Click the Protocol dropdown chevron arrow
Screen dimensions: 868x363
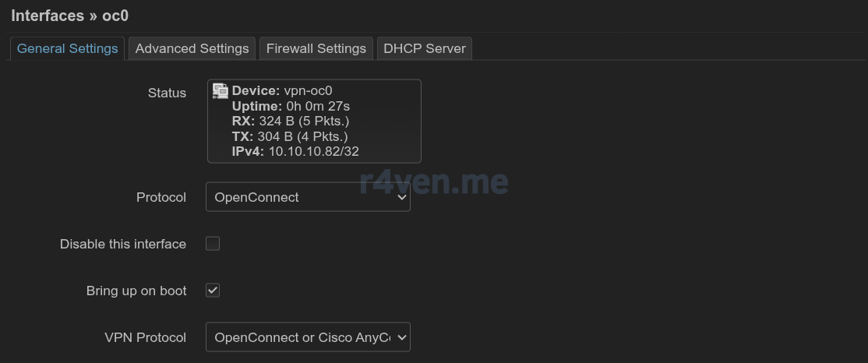tap(402, 198)
